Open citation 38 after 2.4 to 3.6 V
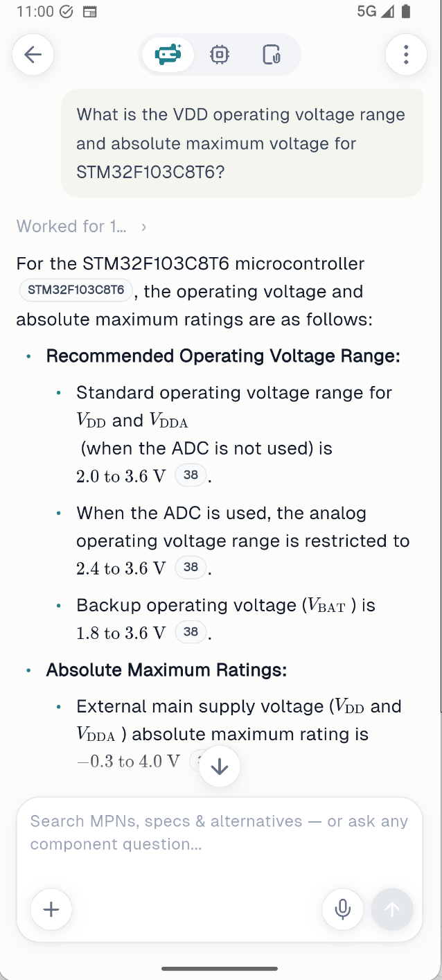Image resolution: width=442 pixels, height=980 pixels. pos(191,568)
